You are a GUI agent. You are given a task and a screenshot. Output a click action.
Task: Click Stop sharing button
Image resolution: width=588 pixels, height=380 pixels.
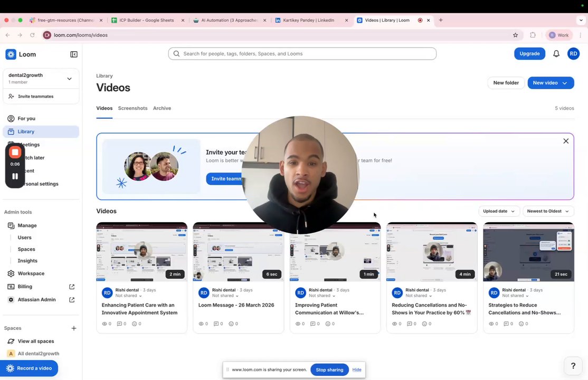pyautogui.click(x=329, y=370)
